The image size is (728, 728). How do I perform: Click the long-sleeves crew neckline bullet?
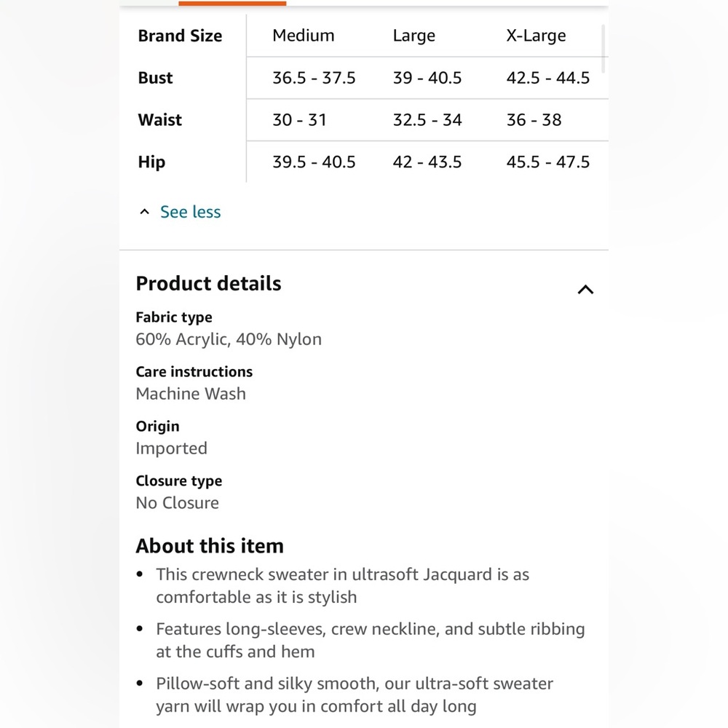(x=371, y=640)
